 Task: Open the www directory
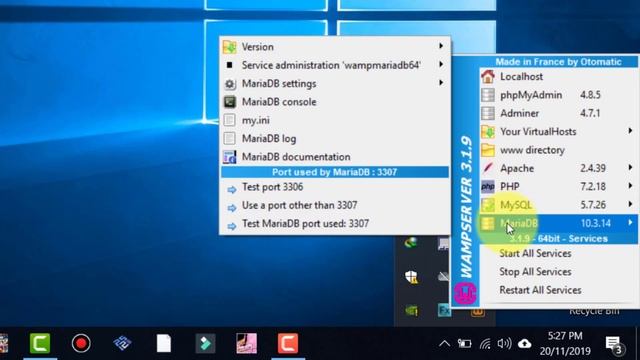(x=558, y=150)
